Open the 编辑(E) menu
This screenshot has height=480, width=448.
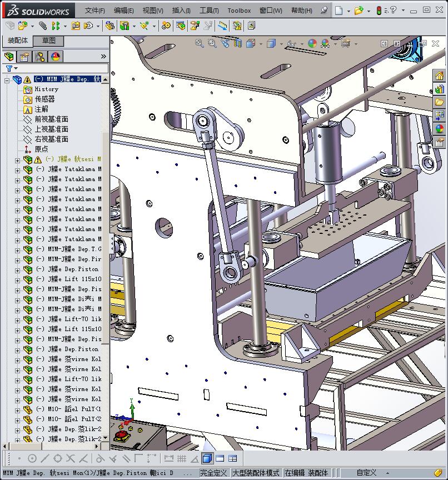tap(124, 11)
